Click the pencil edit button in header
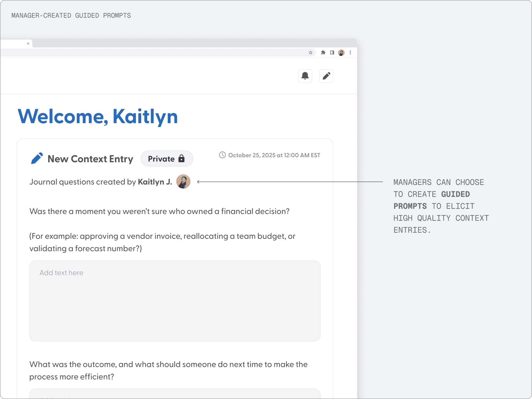The width and height of the screenshot is (532, 399). click(x=326, y=76)
